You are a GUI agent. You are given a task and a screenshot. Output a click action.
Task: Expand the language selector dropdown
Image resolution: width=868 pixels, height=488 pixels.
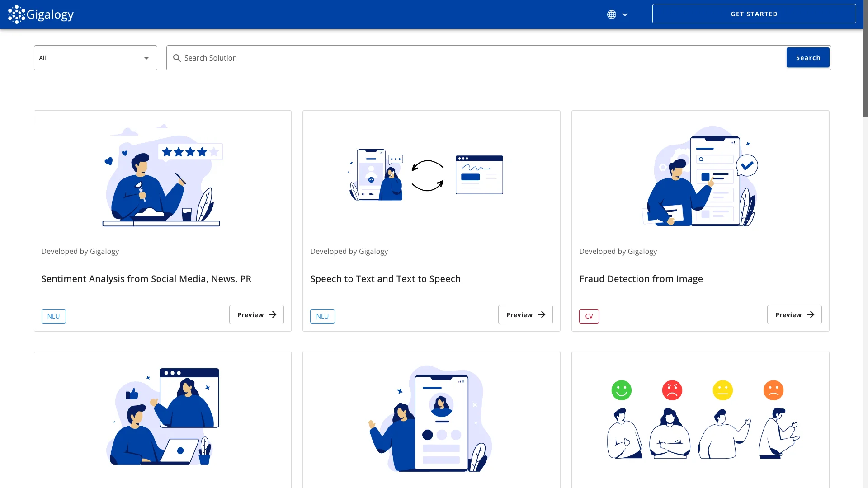tap(617, 14)
